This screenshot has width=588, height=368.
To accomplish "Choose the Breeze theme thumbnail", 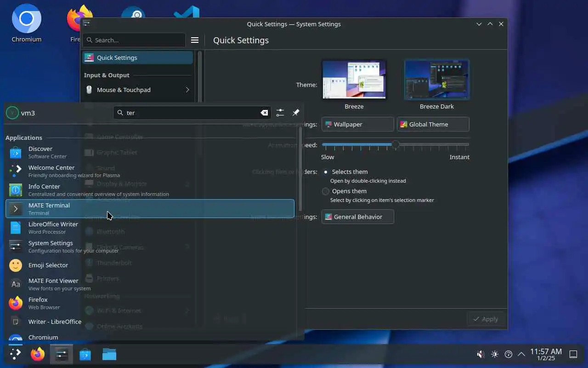I will [354, 80].
